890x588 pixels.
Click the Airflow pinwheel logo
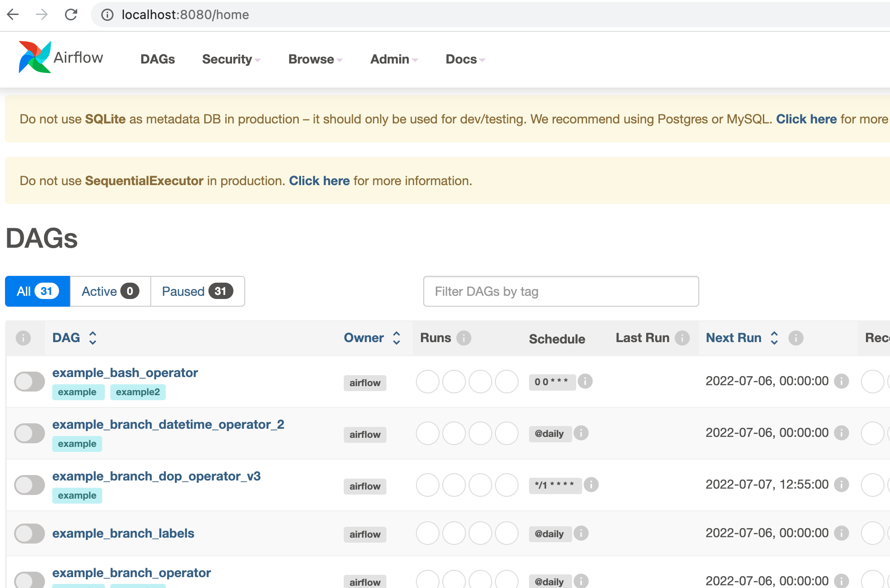click(x=35, y=58)
